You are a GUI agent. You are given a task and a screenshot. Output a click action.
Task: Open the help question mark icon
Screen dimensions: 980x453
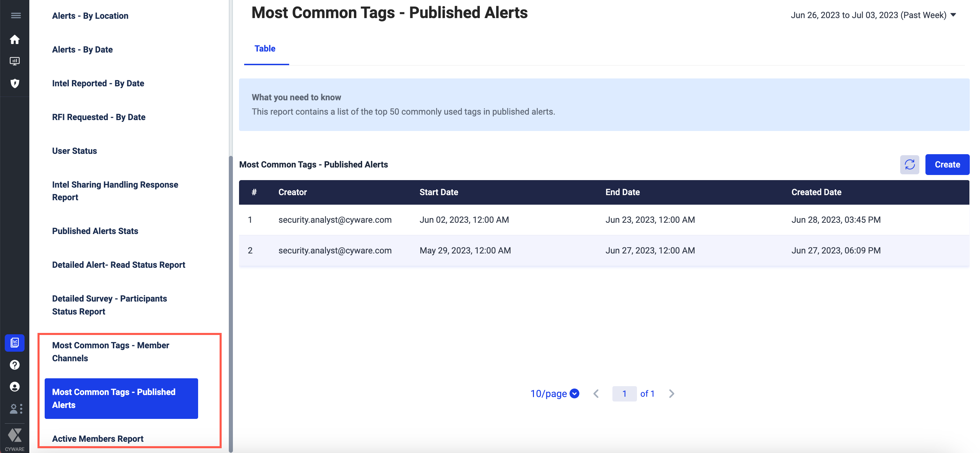pyautogui.click(x=15, y=365)
